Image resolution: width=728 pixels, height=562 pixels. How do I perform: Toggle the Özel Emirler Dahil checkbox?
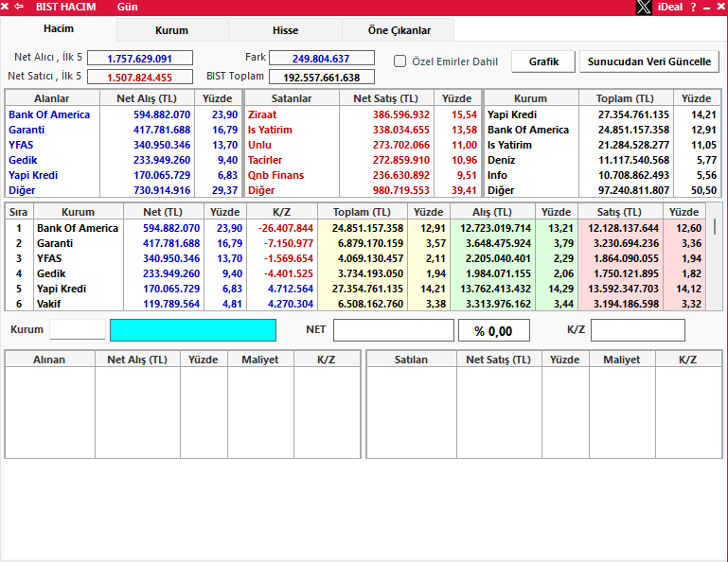click(400, 61)
